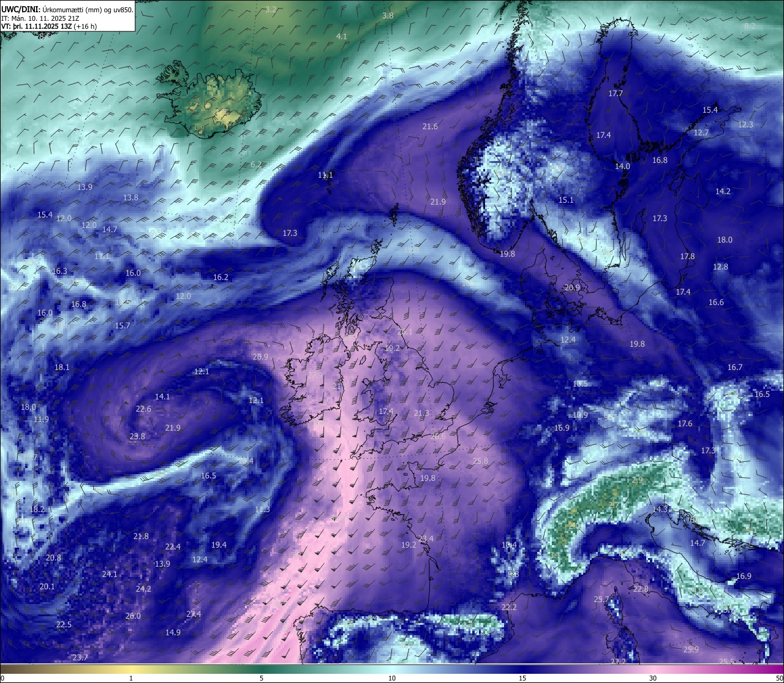This screenshot has height=683, width=784.
Task: Click the 23.4 value over western France
Action: click(x=426, y=538)
